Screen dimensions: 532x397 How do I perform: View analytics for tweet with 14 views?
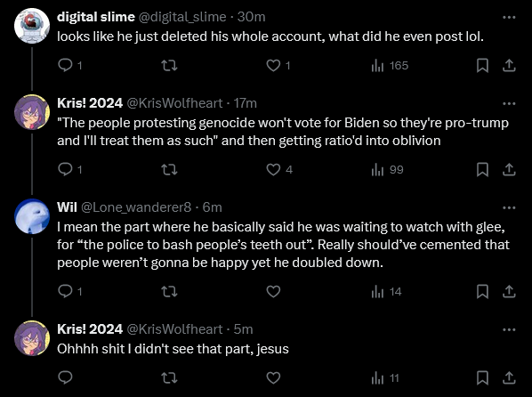coord(386,291)
